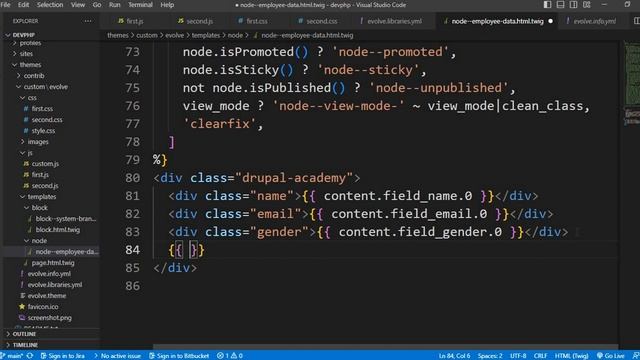Click Ln 84, Col 6 position indicator
Viewport: 640px width, 360px height.
(x=454, y=356)
